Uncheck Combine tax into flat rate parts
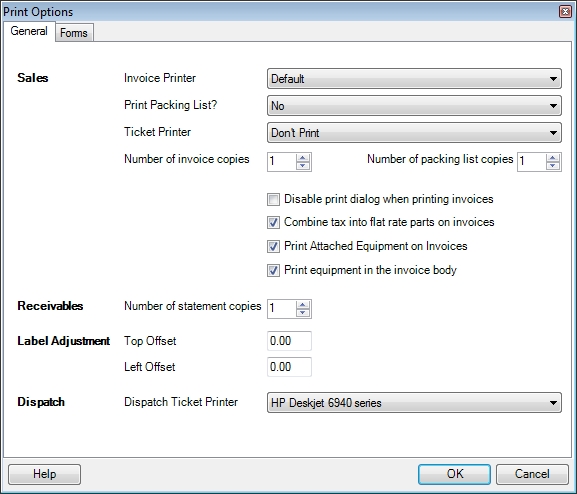577x494 pixels. click(x=273, y=222)
